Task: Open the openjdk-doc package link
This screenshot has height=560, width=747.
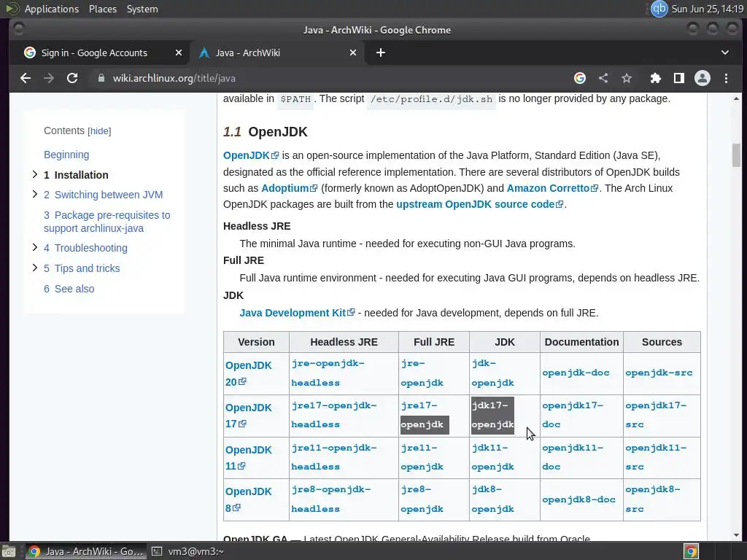Action: (x=576, y=373)
